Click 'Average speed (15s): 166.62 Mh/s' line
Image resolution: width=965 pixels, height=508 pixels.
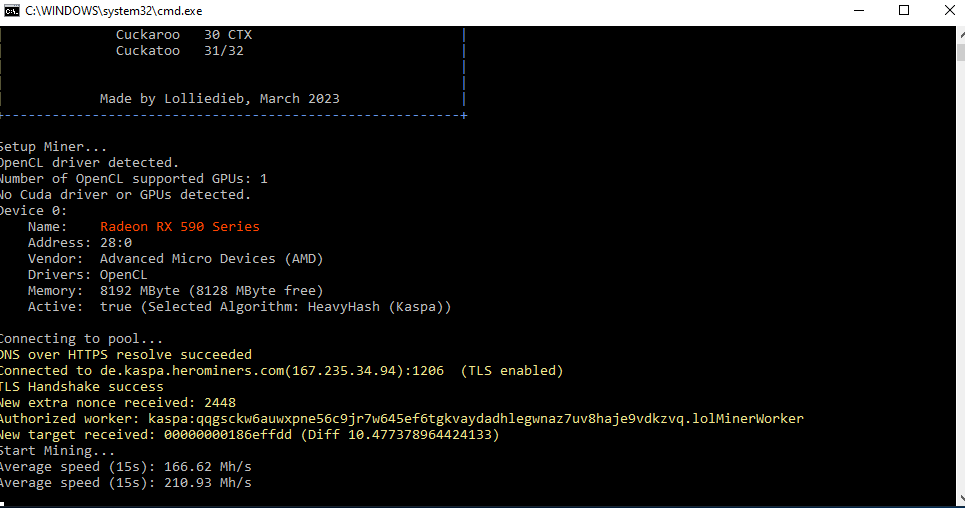(x=126, y=467)
